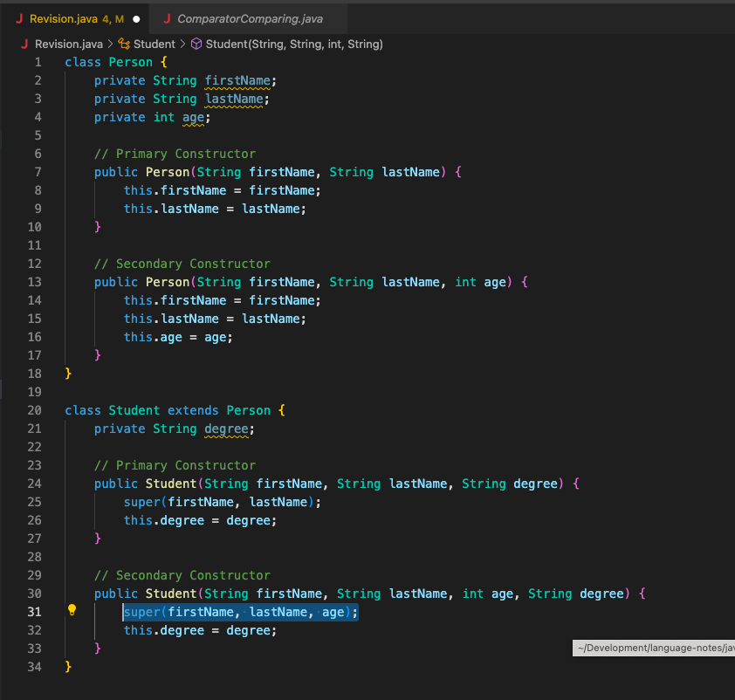Click the Java icon on Revision.java tab
Image resolution: width=735 pixels, height=700 pixels.
click(x=19, y=18)
